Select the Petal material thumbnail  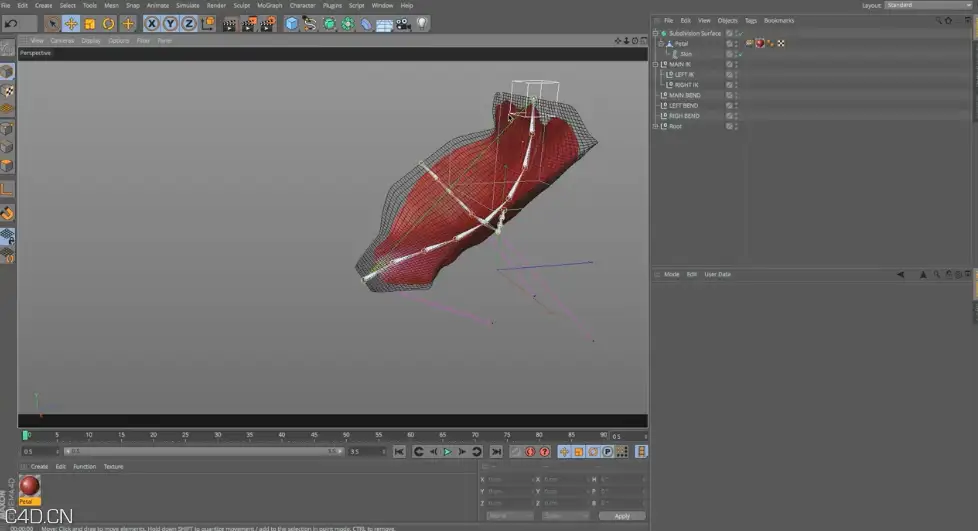point(29,486)
